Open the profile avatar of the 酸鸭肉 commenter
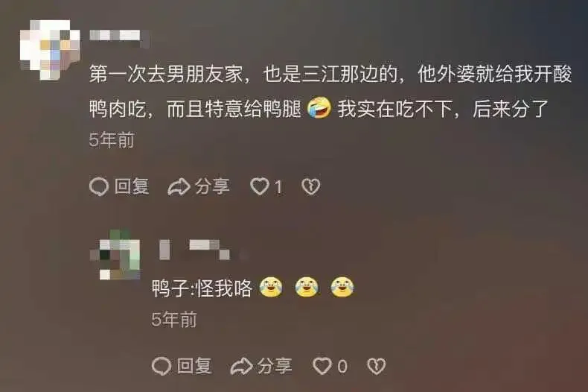 [50, 49]
